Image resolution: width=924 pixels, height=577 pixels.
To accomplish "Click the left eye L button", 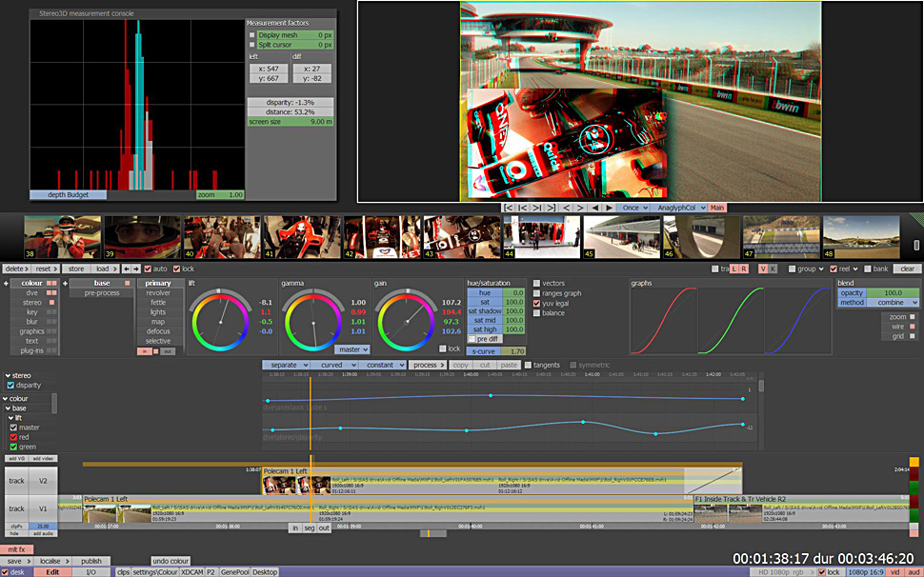I will [x=733, y=269].
